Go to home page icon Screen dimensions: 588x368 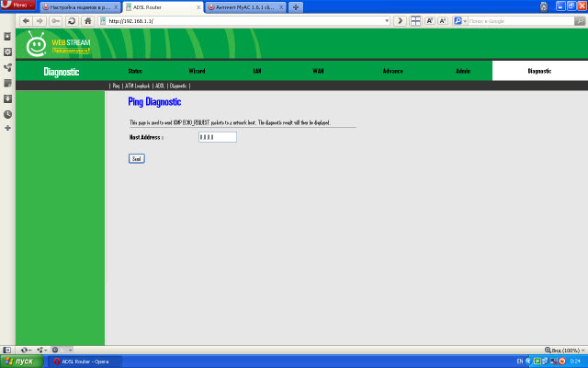pos(88,21)
